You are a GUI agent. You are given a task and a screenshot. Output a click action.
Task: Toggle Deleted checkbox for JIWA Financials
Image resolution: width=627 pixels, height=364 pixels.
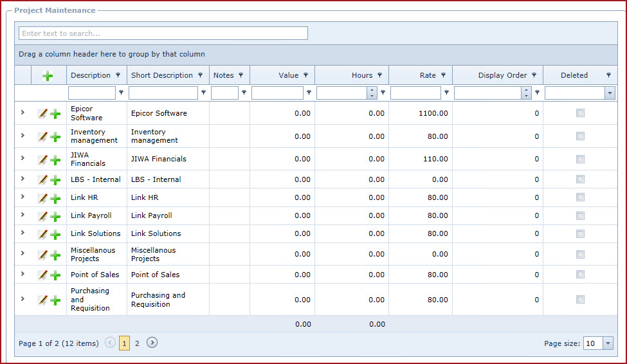pos(580,159)
